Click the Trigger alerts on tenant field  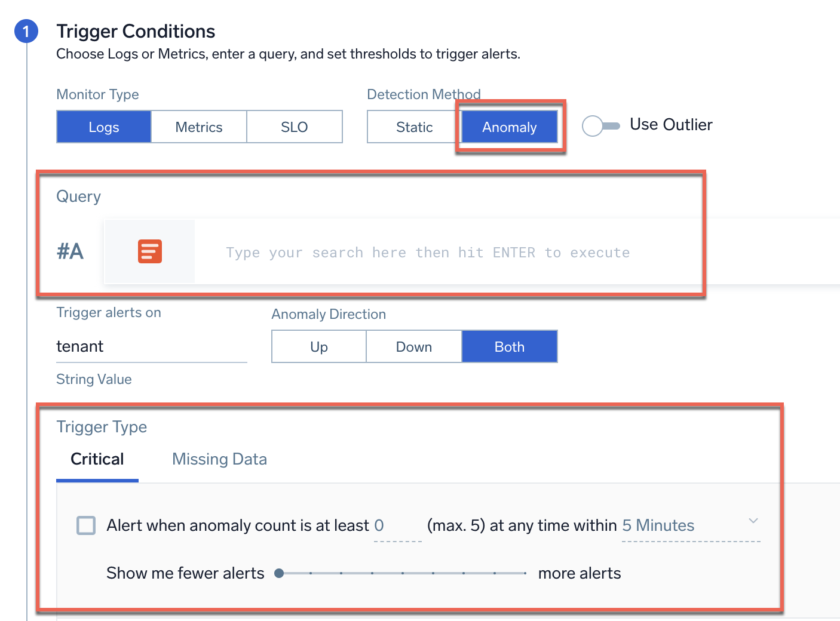(x=151, y=347)
